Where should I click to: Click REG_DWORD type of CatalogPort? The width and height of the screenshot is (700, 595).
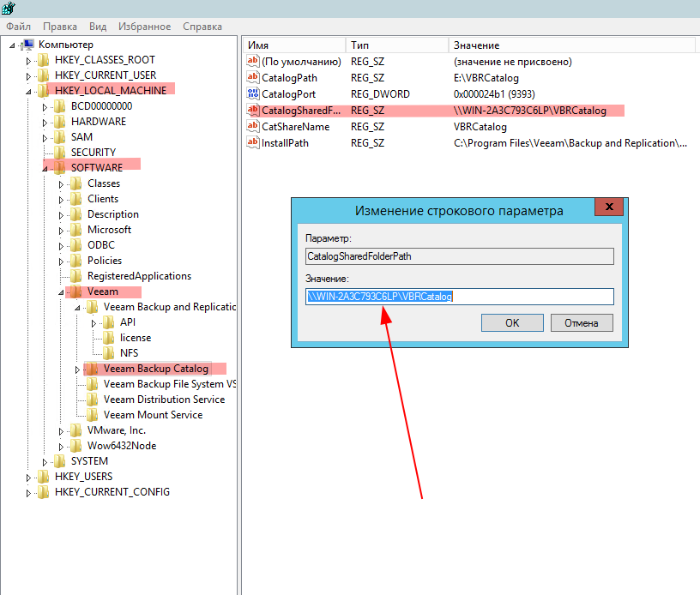(x=380, y=94)
